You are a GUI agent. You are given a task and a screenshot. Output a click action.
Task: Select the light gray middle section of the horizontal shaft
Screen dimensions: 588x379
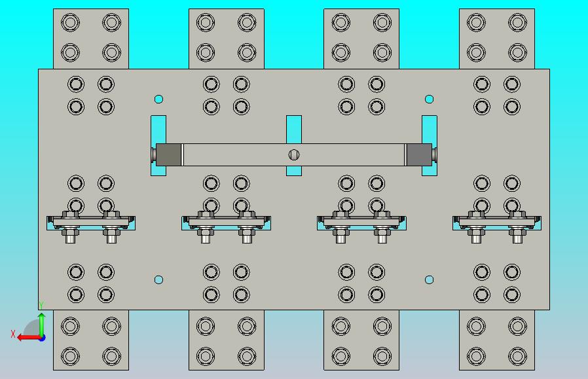(x=294, y=154)
